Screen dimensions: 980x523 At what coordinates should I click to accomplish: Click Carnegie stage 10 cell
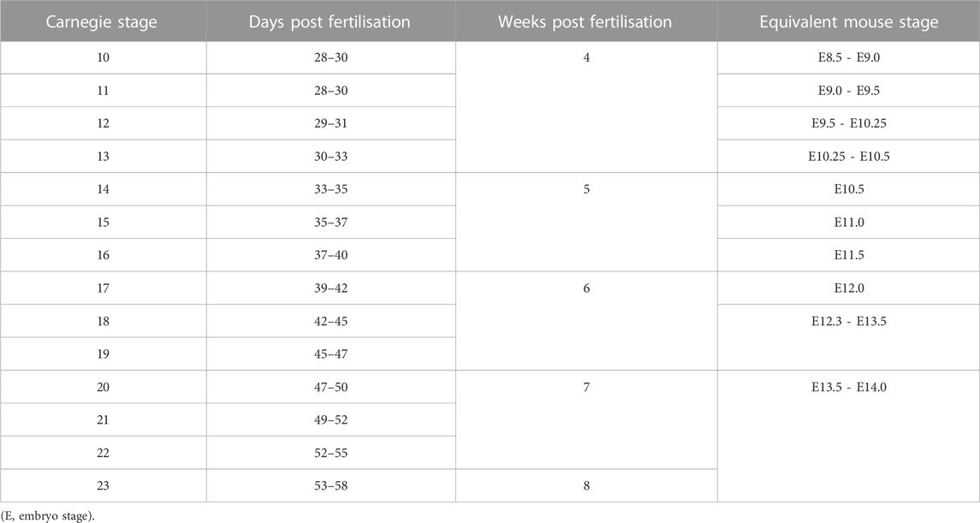pyautogui.click(x=103, y=57)
